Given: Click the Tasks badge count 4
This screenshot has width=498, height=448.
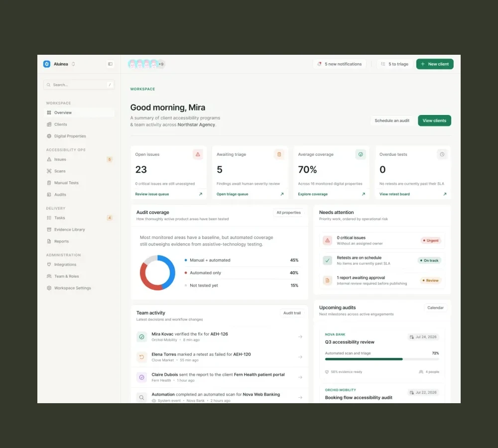Looking at the screenshot, I should 109,218.
